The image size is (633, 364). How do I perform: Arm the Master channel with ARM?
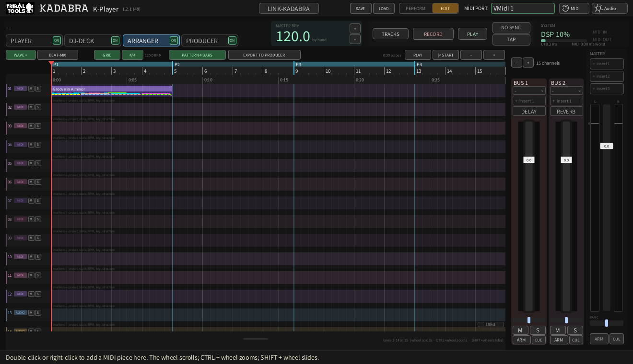click(x=599, y=339)
